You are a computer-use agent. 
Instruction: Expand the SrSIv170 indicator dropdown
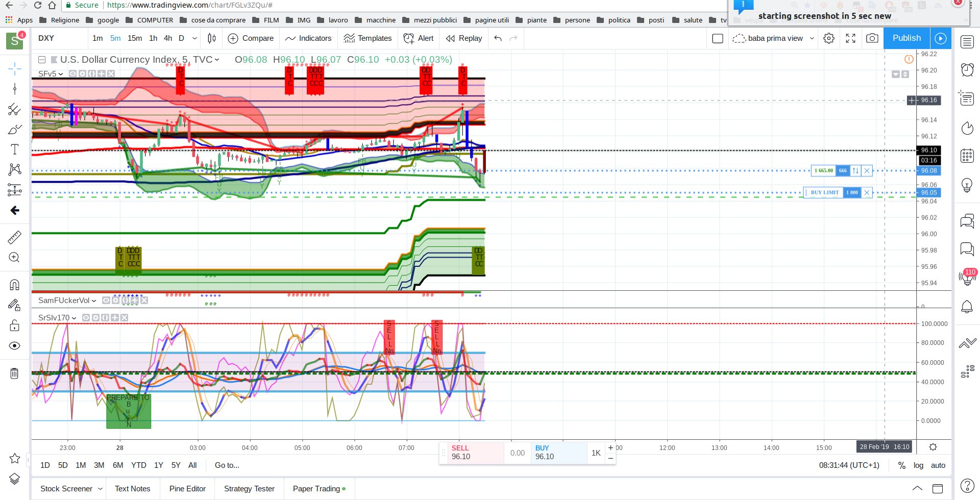pyautogui.click(x=74, y=318)
